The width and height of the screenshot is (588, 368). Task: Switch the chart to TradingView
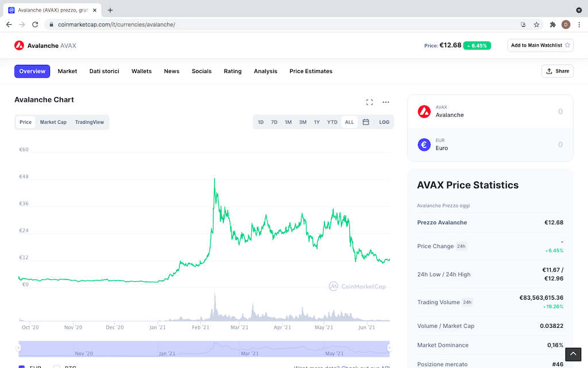pos(89,122)
